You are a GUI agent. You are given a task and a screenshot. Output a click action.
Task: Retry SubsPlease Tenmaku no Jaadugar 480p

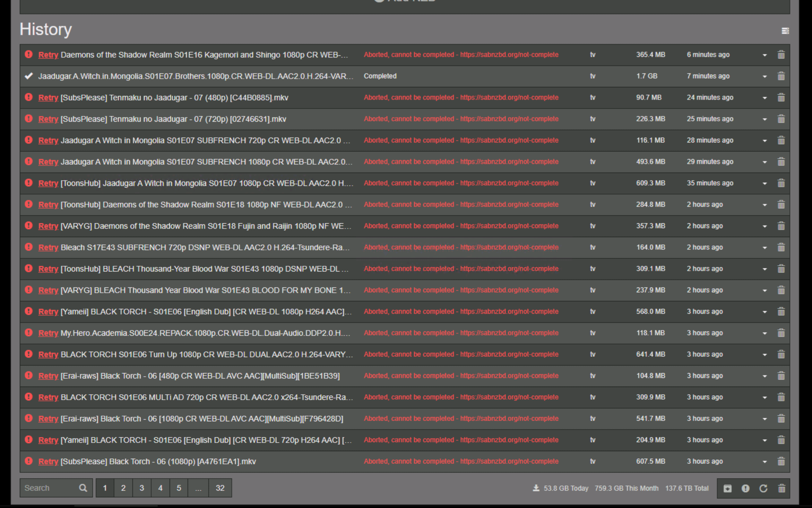pyautogui.click(x=48, y=98)
